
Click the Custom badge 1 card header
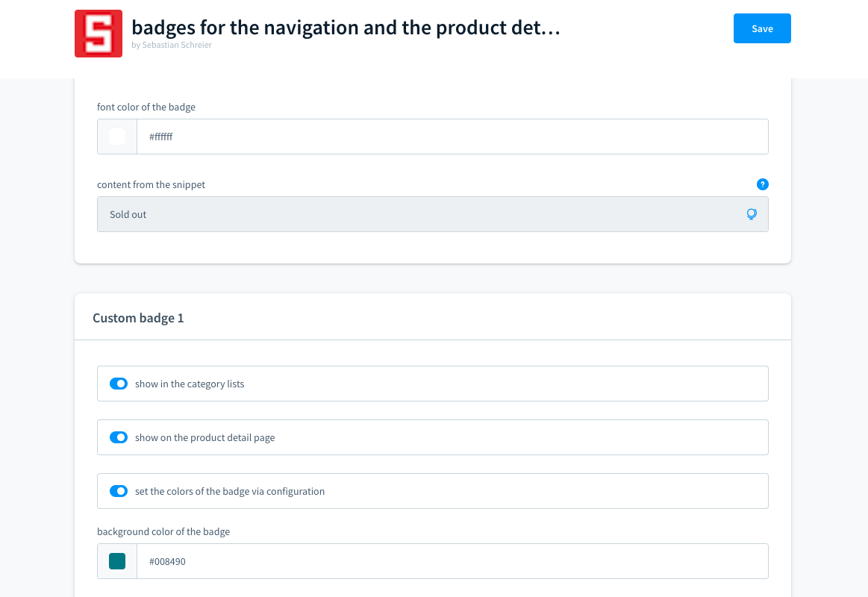pos(138,318)
